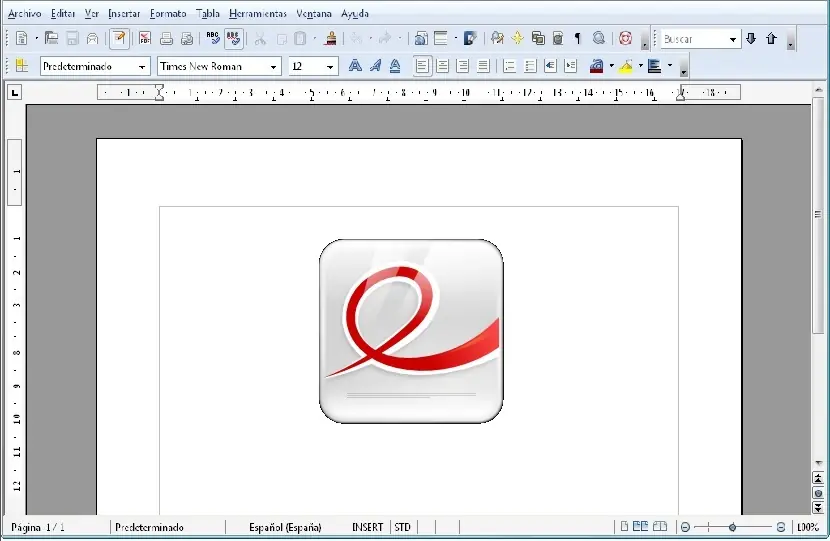Increase paragraph indent
Viewport: 830px width, 541px height.
[570, 66]
